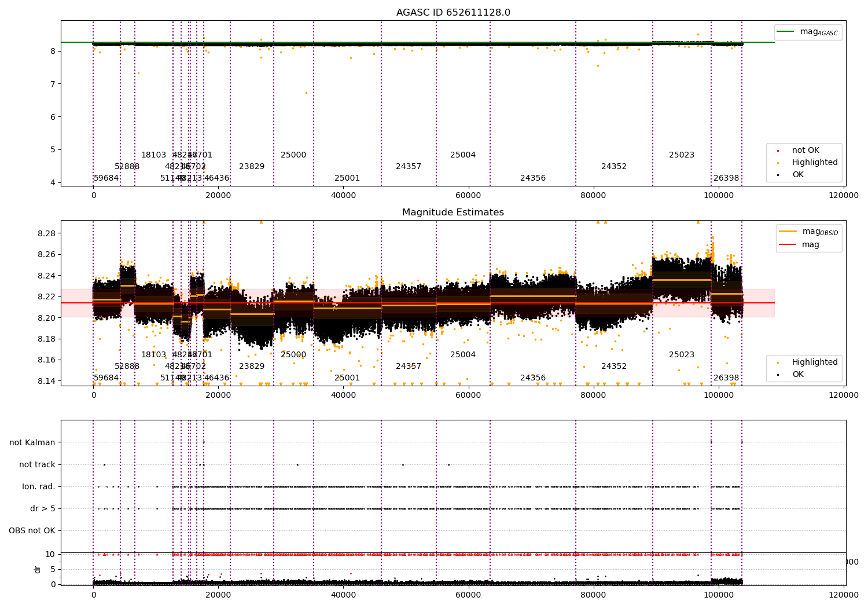Click obsid 23829 in Magnitude Estimates plot
Viewport: 868px width, 608px height.
[252, 367]
